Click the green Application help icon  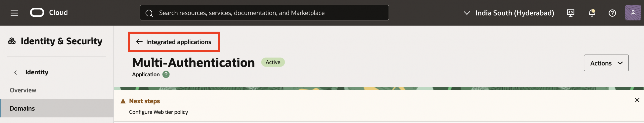(x=166, y=74)
